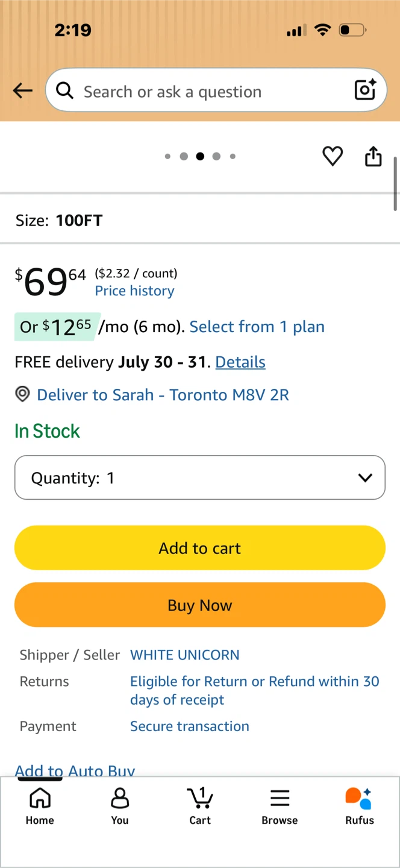Tap the delivery location pin icon
Viewport: 400px width, 868px height.
(22, 395)
